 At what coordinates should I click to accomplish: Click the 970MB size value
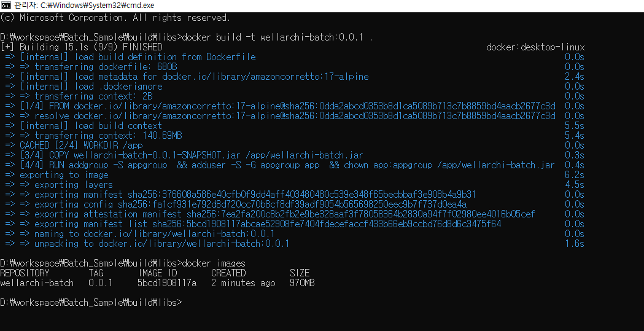click(x=301, y=282)
